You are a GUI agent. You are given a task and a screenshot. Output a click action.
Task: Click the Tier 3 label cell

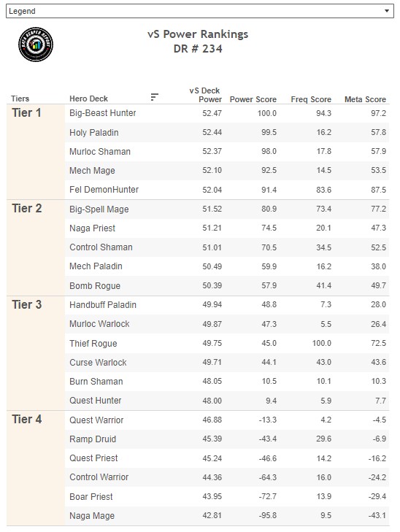pyautogui.click(x=36, y=353)
